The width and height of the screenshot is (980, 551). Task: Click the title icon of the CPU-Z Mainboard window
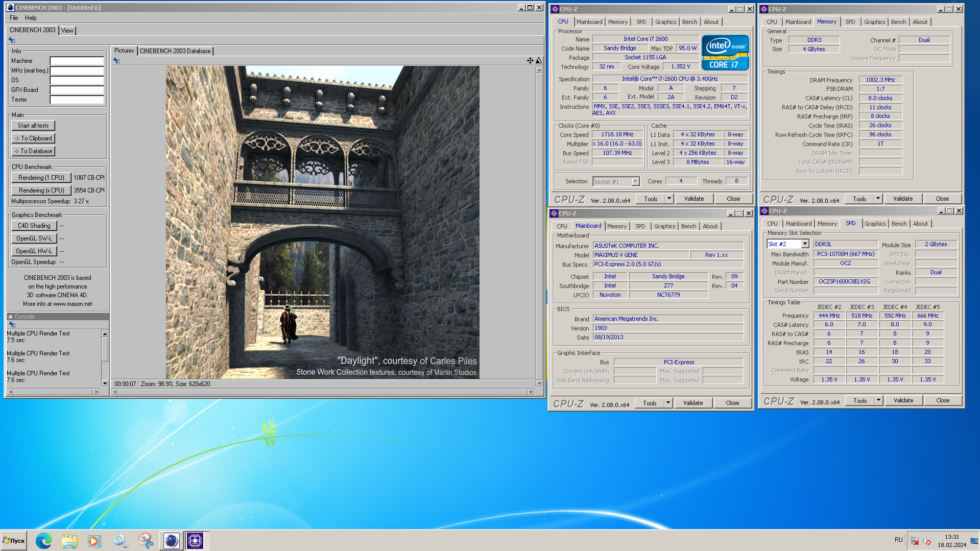(x=554, y=213)
